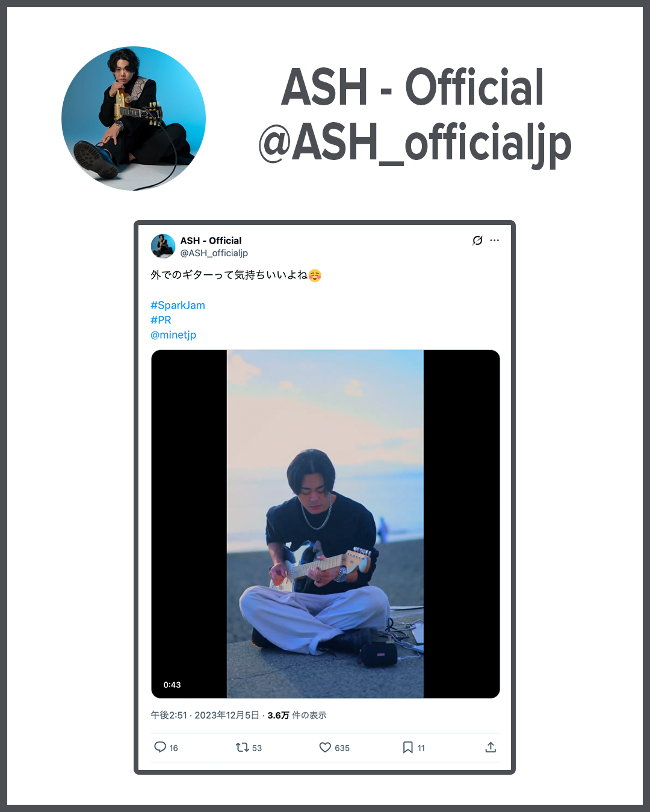Click the share upload icon
Screen dimensions: 650x812
(491, 747)
